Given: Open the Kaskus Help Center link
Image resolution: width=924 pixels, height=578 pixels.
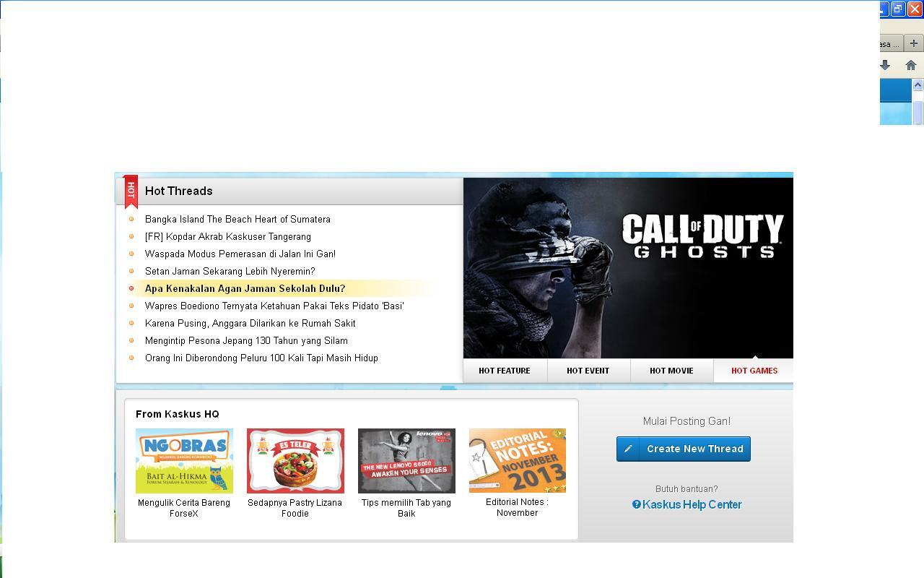Looking at the screenshot, I should [687, 504].
